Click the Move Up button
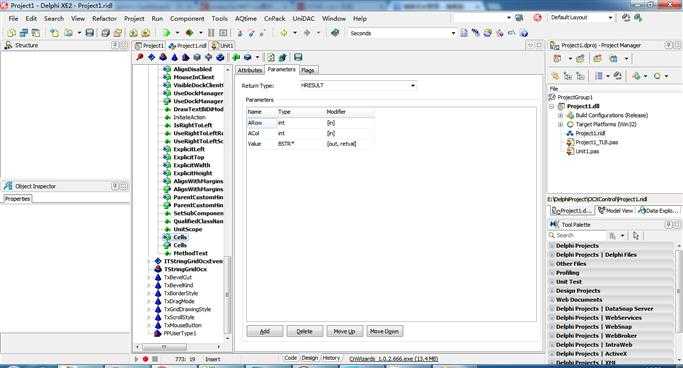 coord(344,331)
